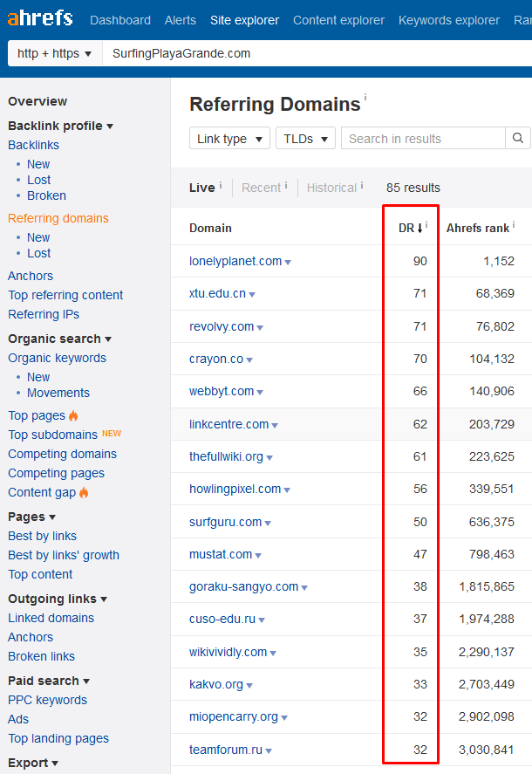The height and width of the screenshot is (774, 532).
Task: Switch to the Historical tab
Action: (x=331, y=188)
